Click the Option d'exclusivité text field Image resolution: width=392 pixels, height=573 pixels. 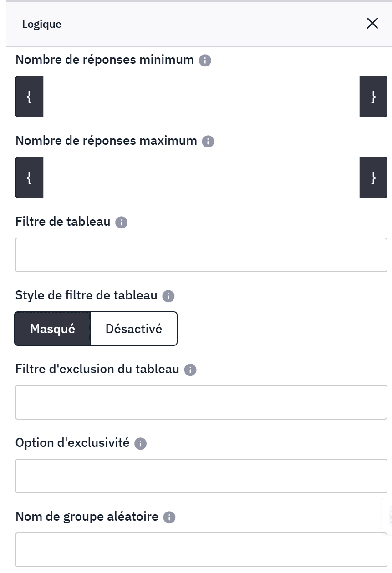[x=201, y=476]
